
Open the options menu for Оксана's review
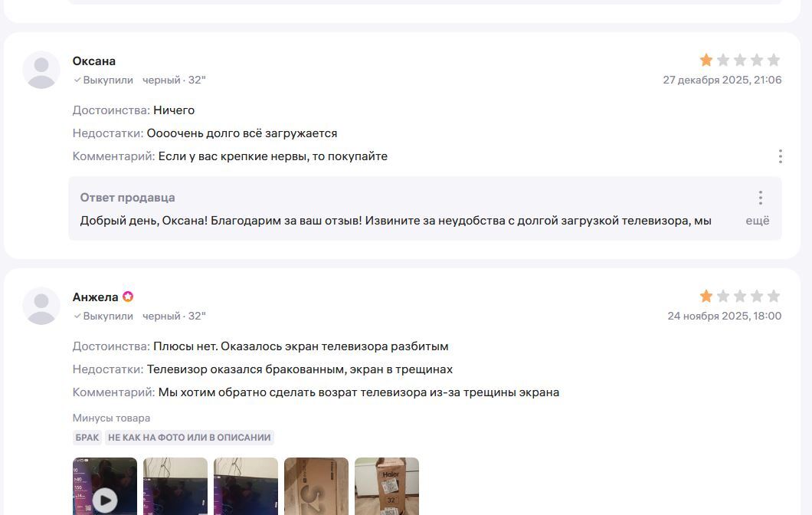pyautogui.click(x=780, y=156)
